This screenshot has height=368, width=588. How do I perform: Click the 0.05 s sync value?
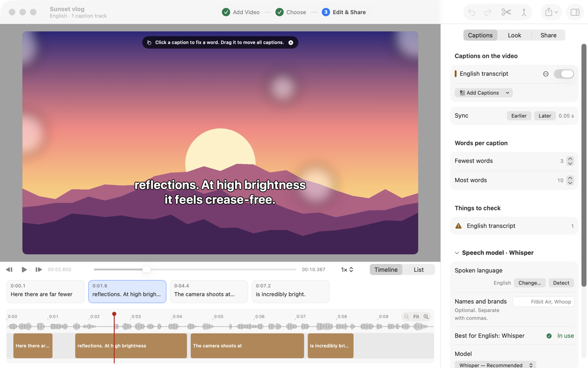pos(566,116)
